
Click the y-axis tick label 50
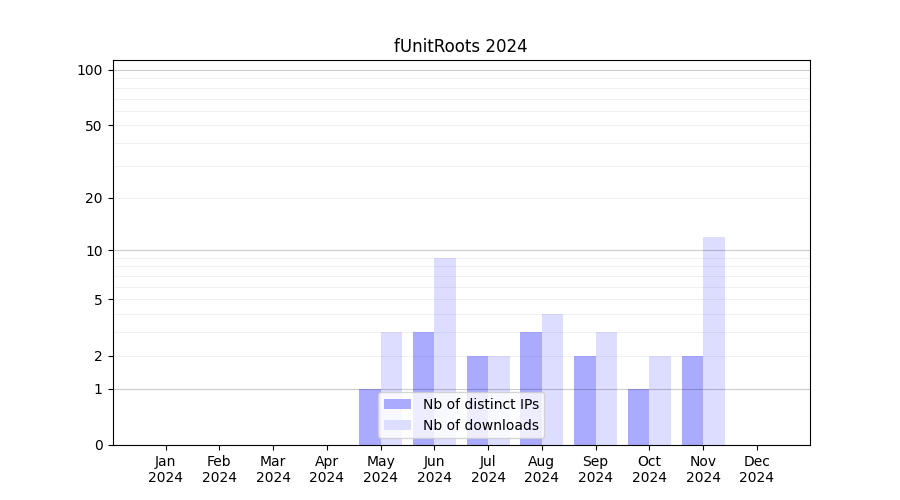[94, 126]
